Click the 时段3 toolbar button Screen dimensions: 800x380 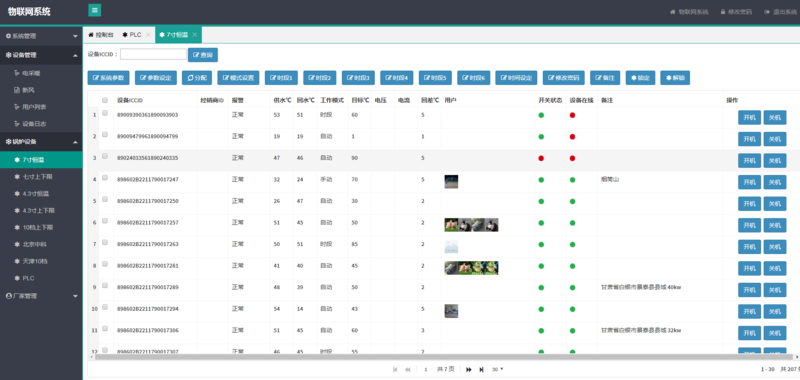[358, 78]
